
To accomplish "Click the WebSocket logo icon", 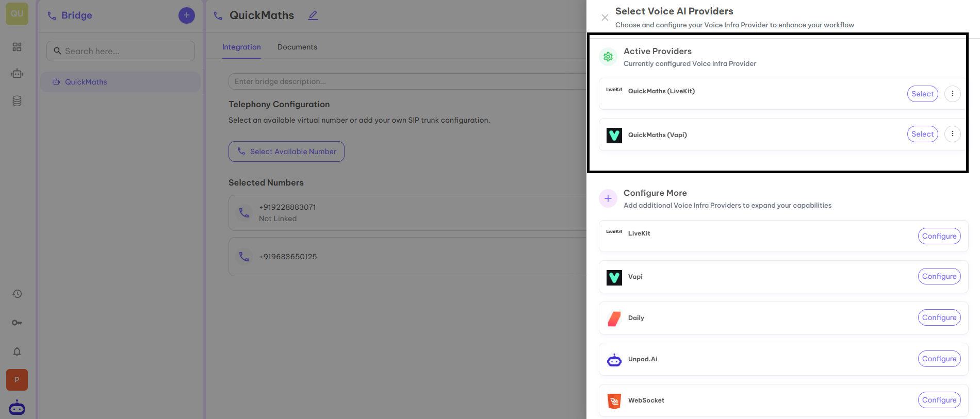I will click(614, 401).
